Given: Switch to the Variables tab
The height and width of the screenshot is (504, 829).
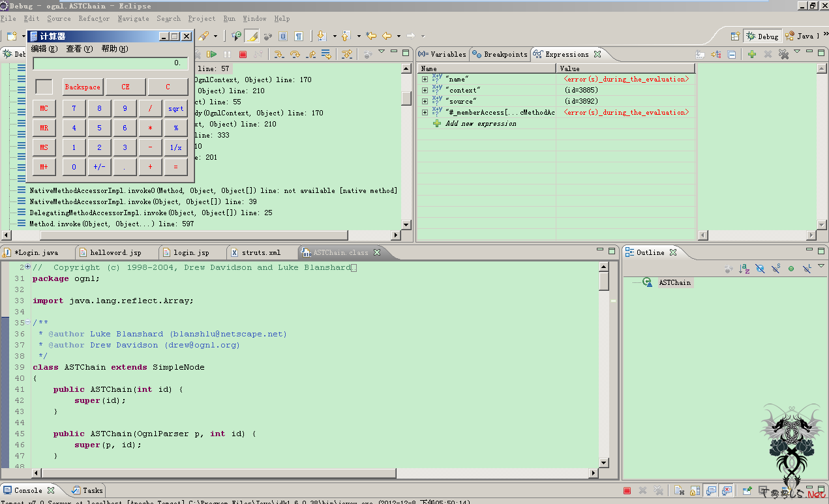Looking at the screenshot, I should (x=443, y=55).
